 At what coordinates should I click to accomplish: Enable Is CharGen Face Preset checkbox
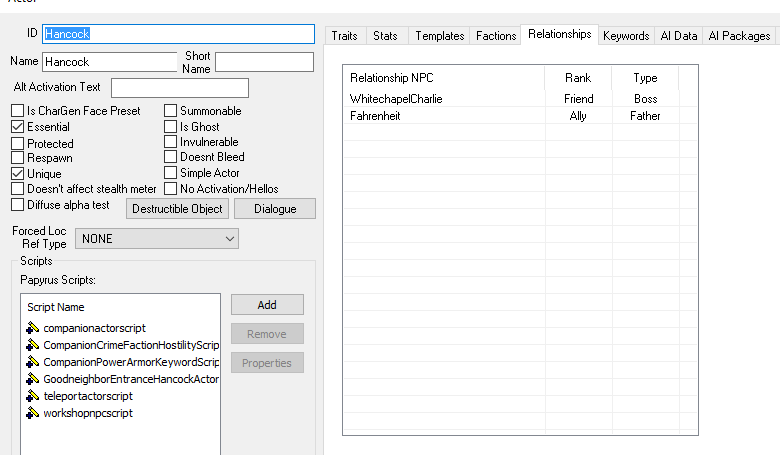pos(17,110)
